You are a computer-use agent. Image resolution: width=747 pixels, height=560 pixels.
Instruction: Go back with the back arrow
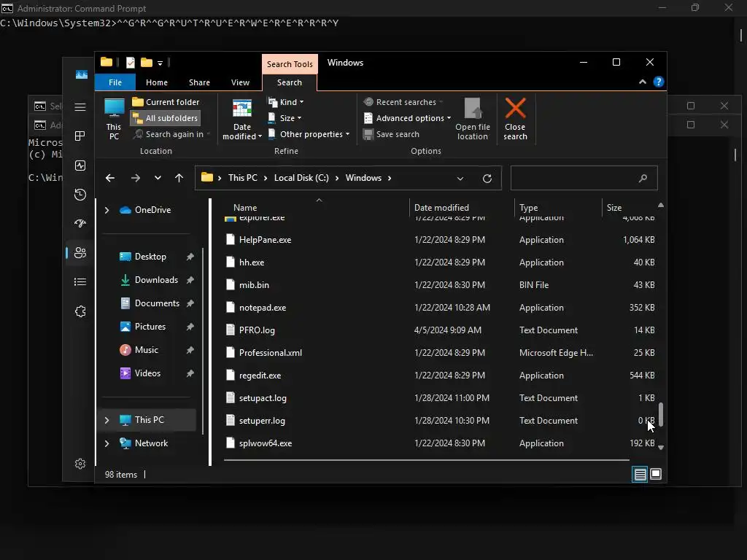110,178
